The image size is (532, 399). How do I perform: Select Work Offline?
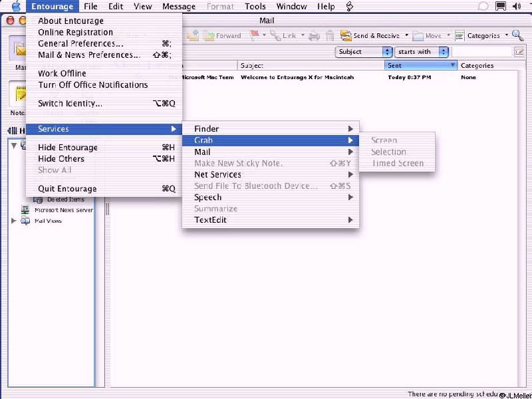tap(104, 74)
